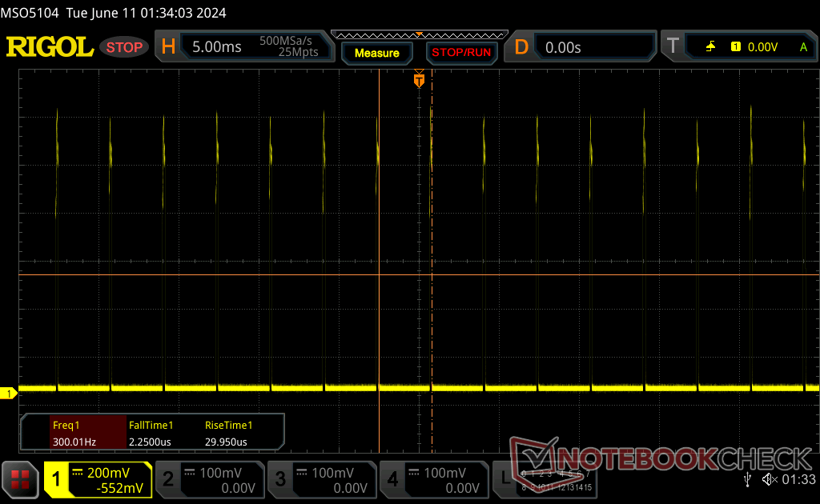Click the USB connection status icon
Viewport: 820px width, 504px height.
(x=748, y=479)
